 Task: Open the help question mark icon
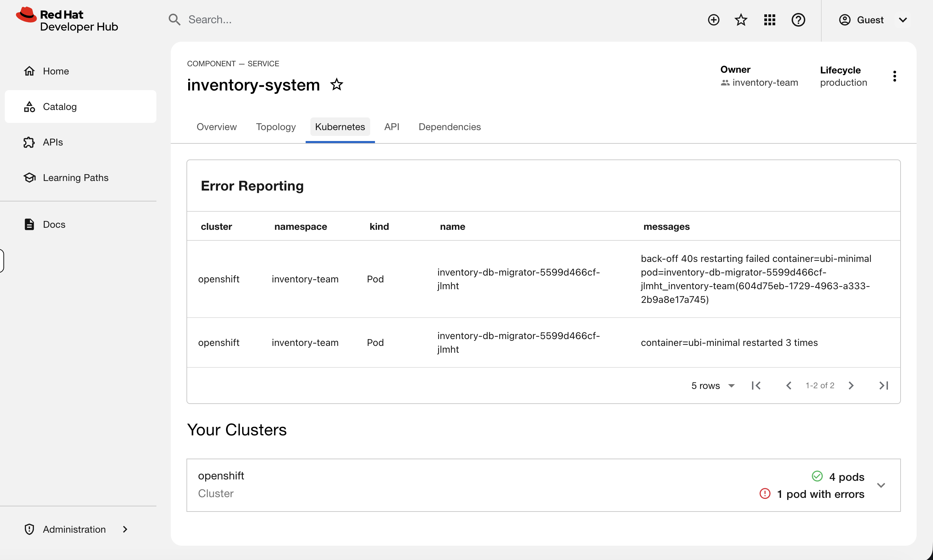[798, 19]
